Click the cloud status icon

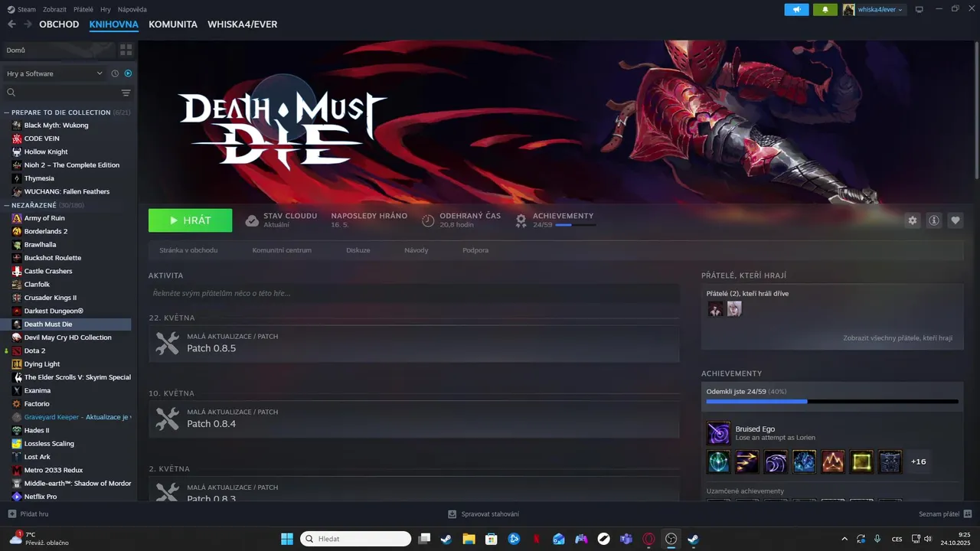pos(252,220)
